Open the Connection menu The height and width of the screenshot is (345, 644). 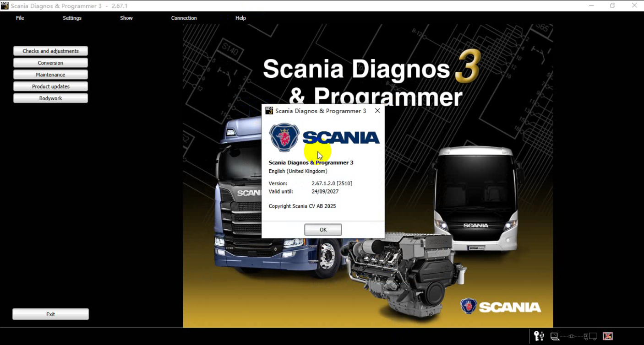(184, 18)
